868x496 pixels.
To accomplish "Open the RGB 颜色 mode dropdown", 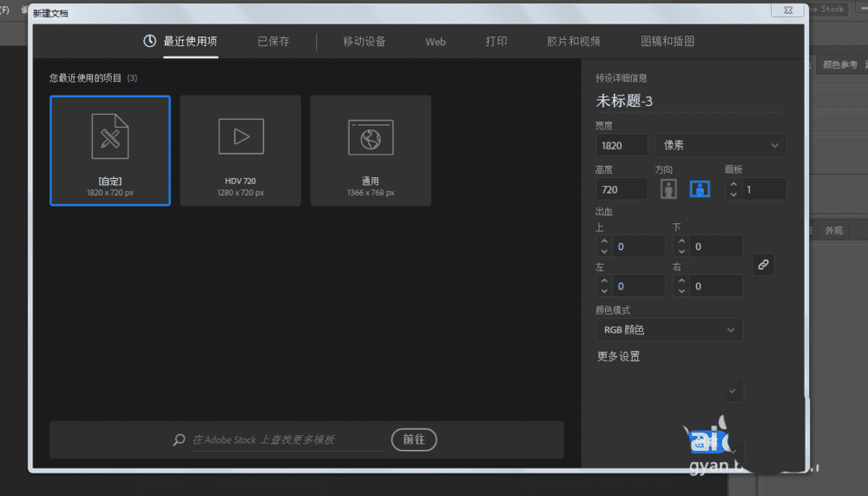I will (x=668, y=330).
